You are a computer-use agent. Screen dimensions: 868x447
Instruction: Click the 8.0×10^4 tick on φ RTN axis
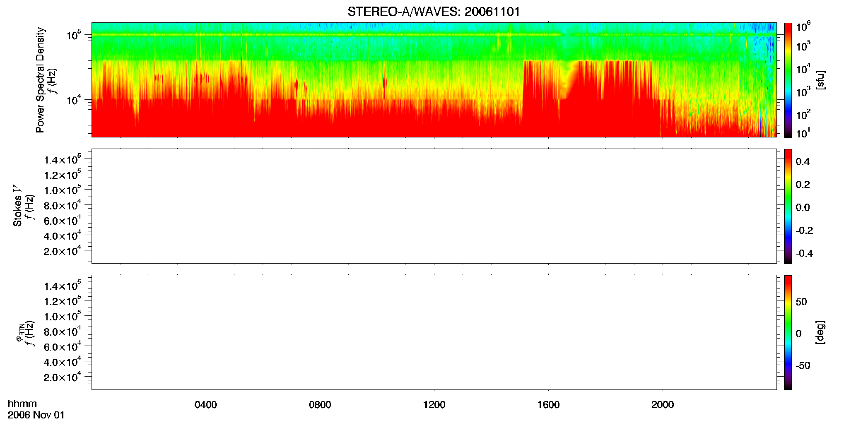point(63,331)
